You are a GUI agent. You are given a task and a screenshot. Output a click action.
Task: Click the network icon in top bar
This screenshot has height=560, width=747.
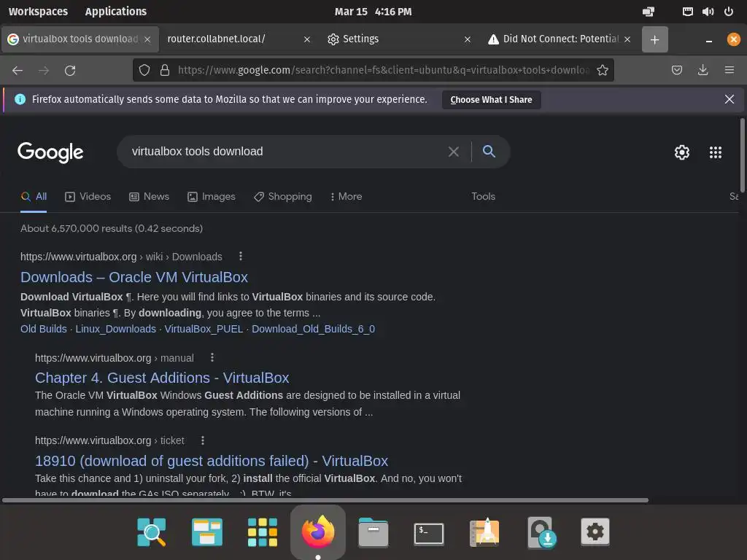(687, 12)
